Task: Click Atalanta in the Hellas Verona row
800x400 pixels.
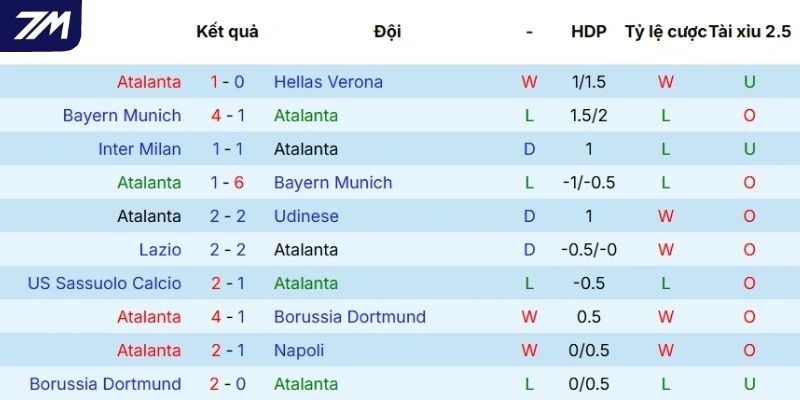Action: point(149,82)
